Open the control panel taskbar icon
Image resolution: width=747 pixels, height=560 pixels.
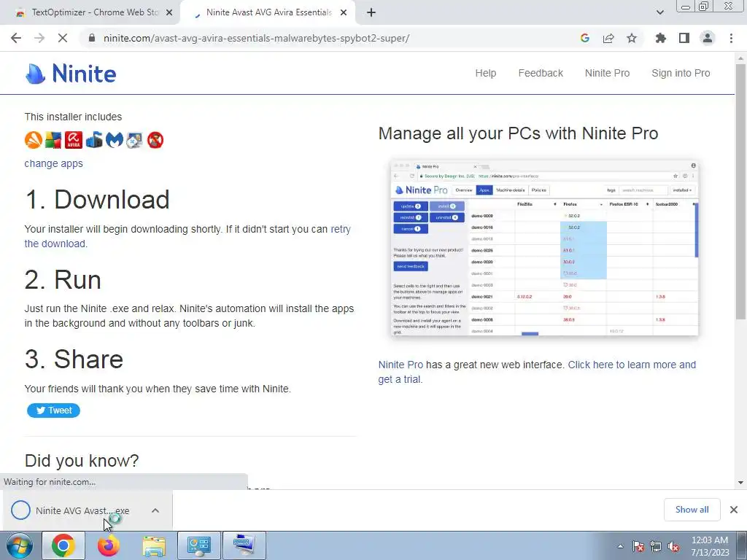coord(198,545)
